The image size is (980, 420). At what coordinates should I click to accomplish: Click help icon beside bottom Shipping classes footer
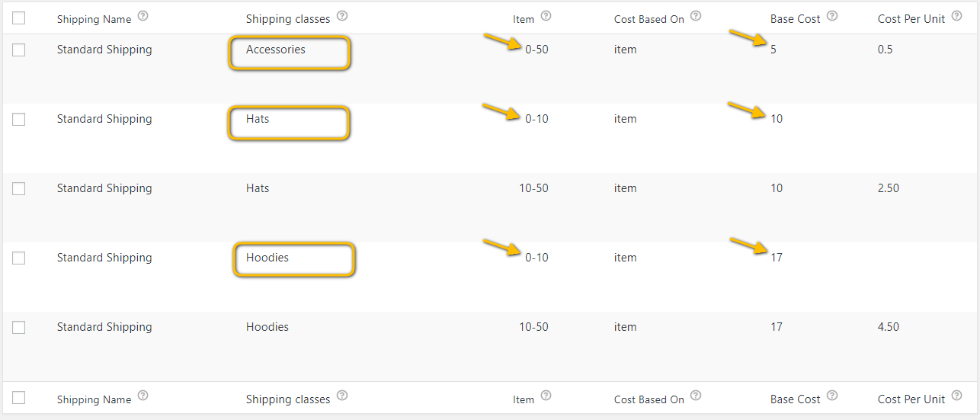[342, 396]
